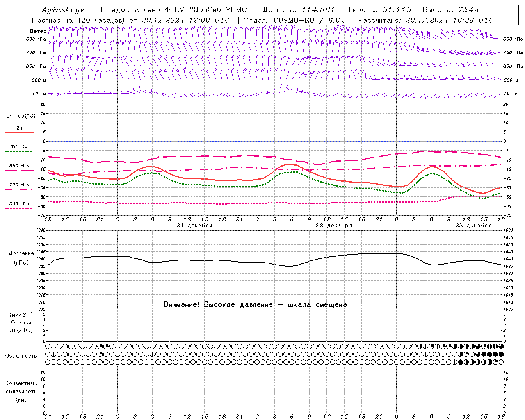Click the '21 декабря' date label
This screenshot has width=525, height=420.
point(194,226)
